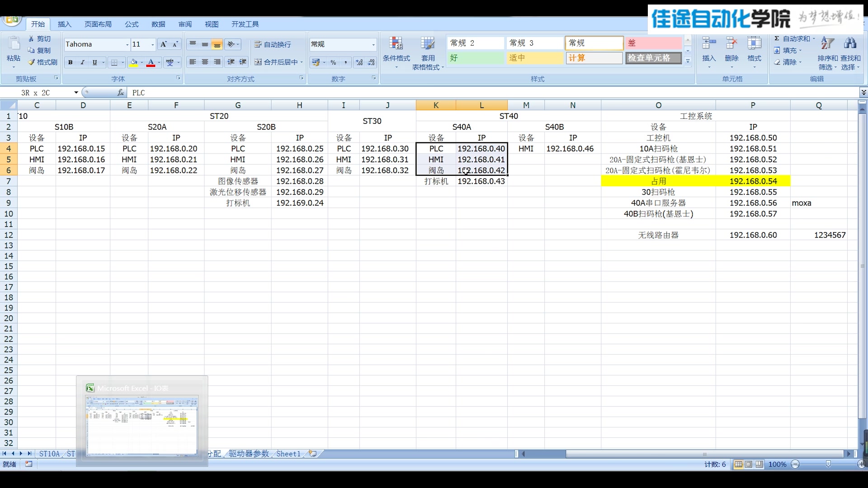Switch to the 插入 ribbon tab
The image size is (868, 488).
click(65, 24)
